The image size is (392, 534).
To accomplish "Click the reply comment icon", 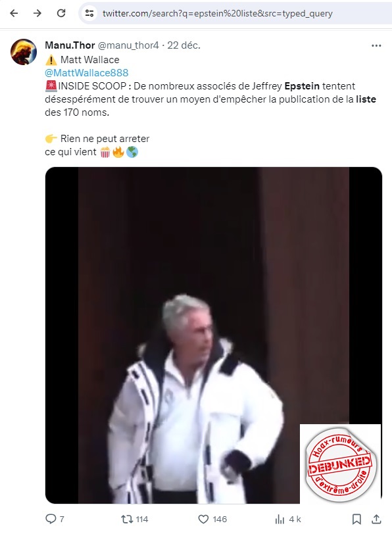I will (51, 519).
